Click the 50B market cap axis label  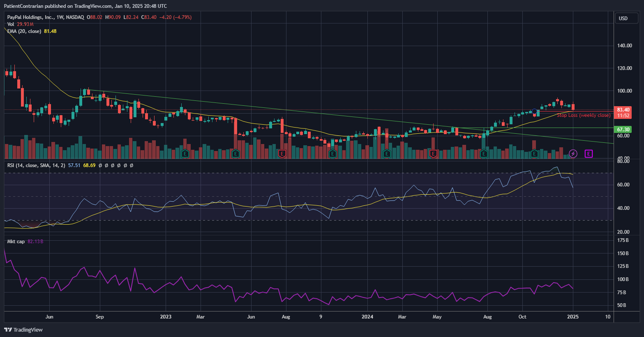pyautogui.click(x=622, y=305)
